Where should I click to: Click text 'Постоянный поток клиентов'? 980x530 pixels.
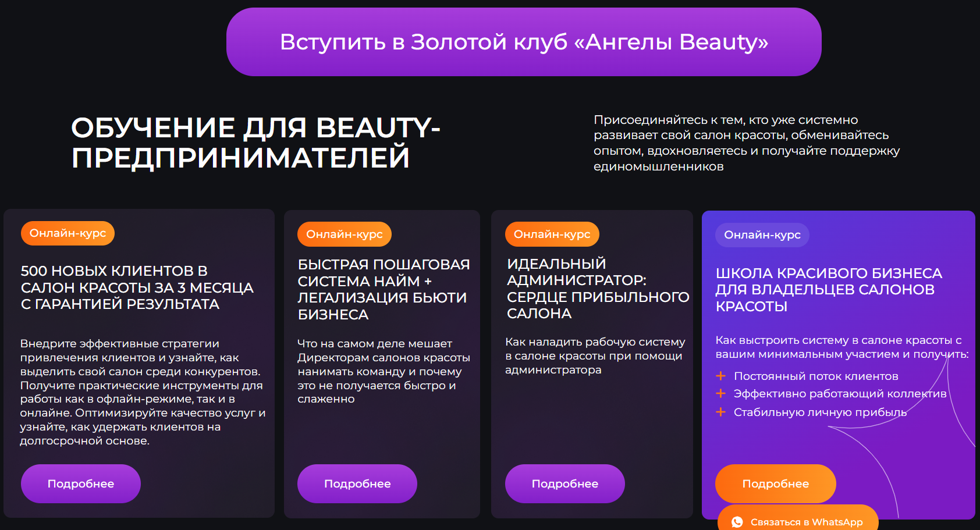point(816,376)
